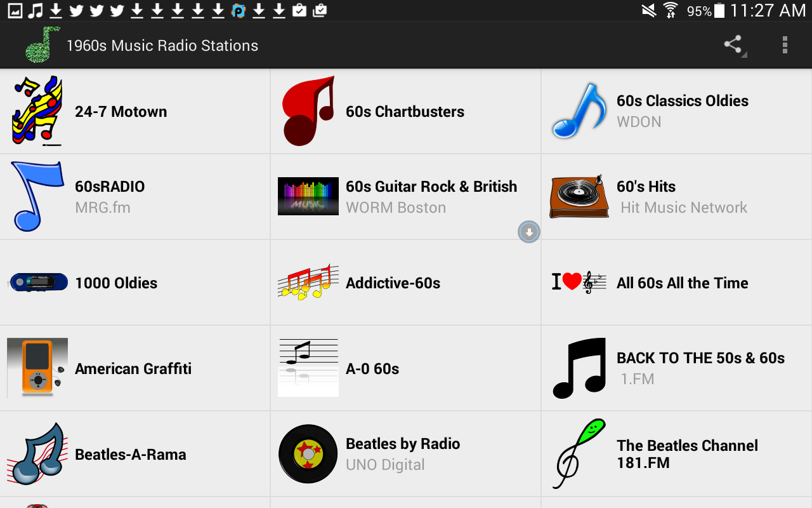Select the "60sRADIO" station name
This screenshot has height=508, width=812.
(110, 187)
